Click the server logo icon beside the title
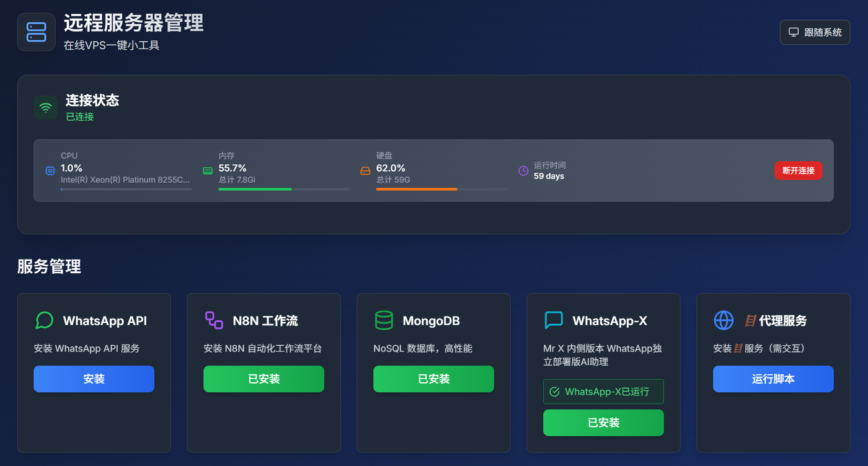The image size is (868, 466). coord(36,32)
